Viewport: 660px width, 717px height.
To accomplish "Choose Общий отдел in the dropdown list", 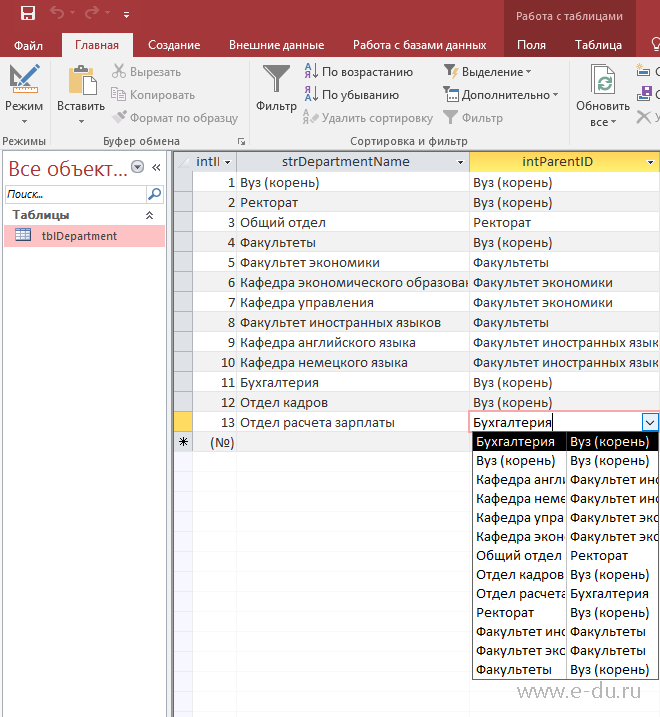I will coord(565,556).
